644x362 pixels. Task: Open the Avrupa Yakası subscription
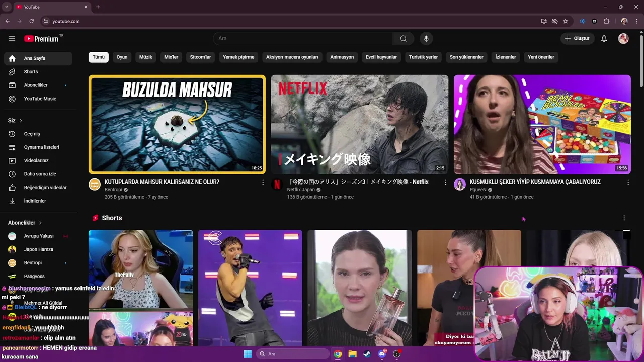tap(38, 236)
